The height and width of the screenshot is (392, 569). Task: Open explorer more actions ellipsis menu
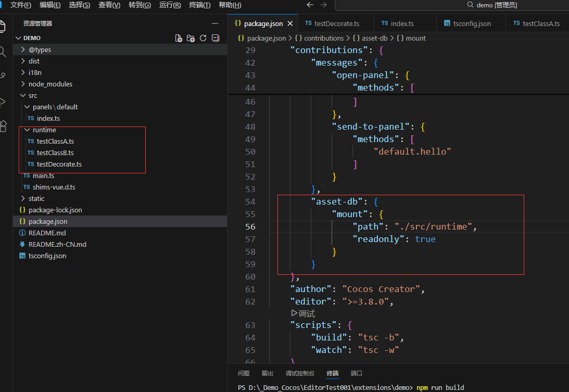point(215,23)
